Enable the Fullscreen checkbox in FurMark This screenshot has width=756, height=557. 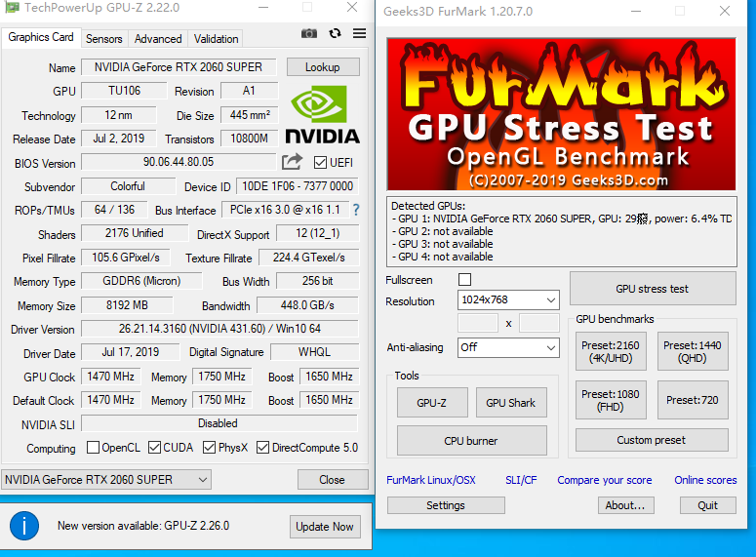[x=464, y=280]
